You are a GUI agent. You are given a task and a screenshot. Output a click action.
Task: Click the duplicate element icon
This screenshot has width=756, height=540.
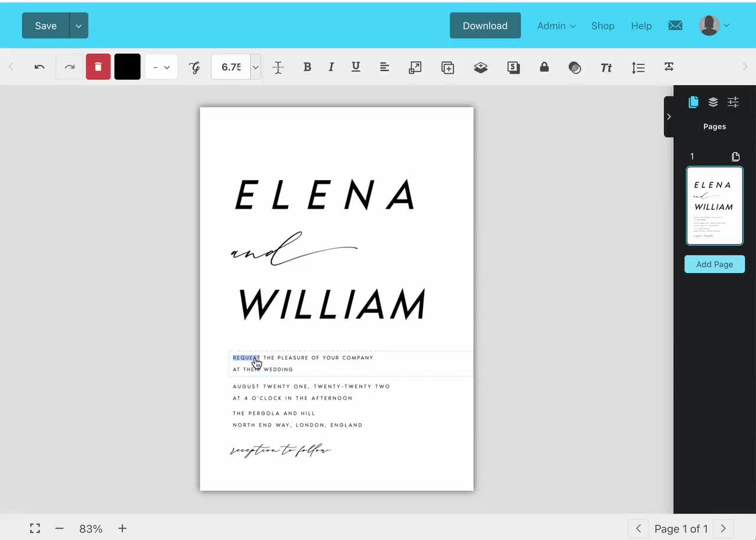(x=448, y=67)
